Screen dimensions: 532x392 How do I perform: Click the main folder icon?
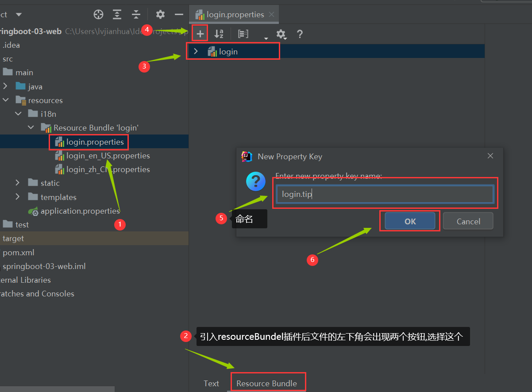point(8,72)
